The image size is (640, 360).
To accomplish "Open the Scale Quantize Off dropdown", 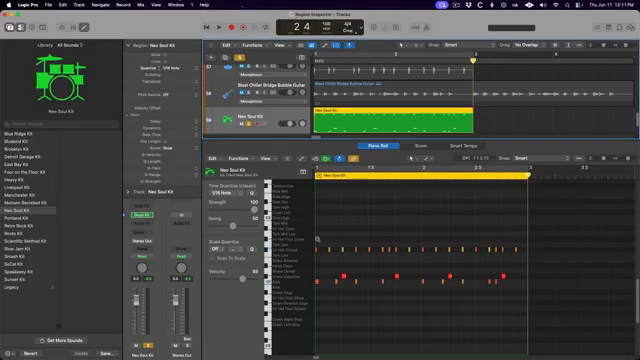I will (x=217, y=249).
